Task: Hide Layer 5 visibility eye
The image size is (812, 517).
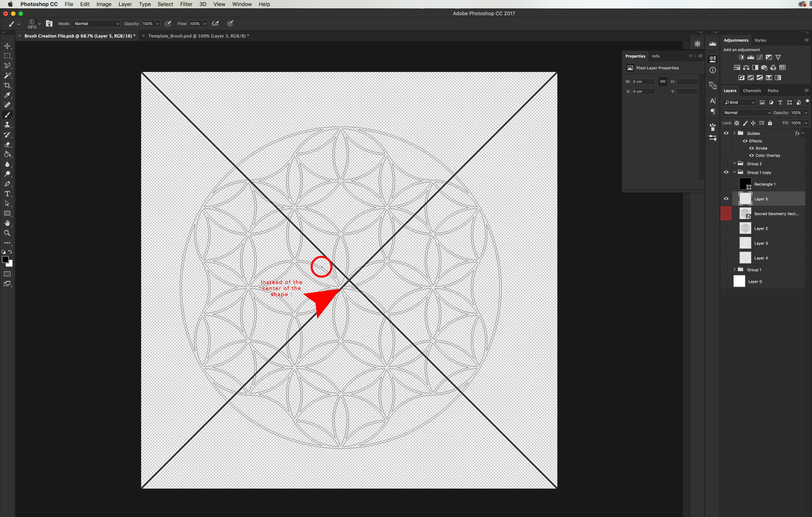Action: [x=726, y=199]
